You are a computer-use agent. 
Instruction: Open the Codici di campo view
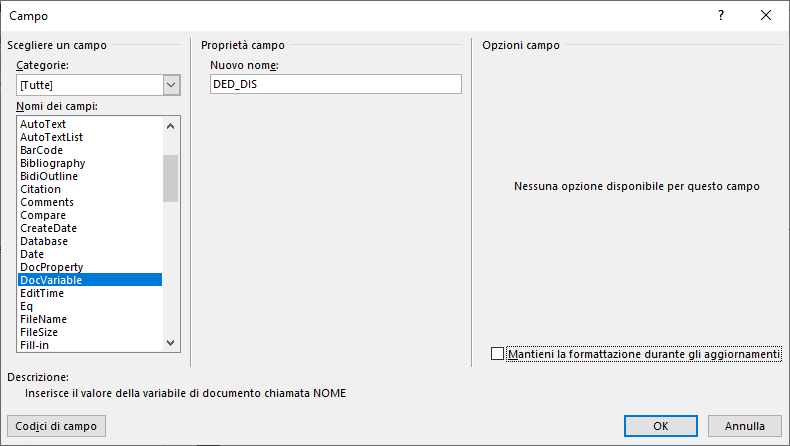(56, 426)
